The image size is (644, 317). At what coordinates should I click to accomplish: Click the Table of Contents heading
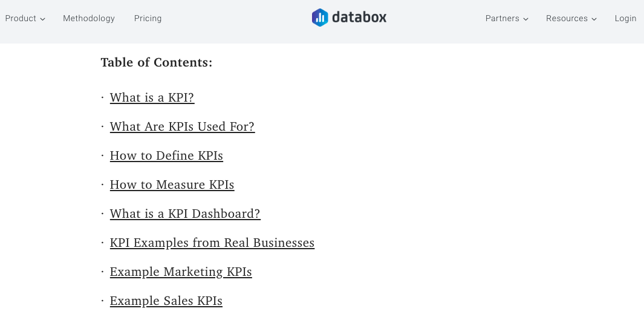[x=157, y=62]
